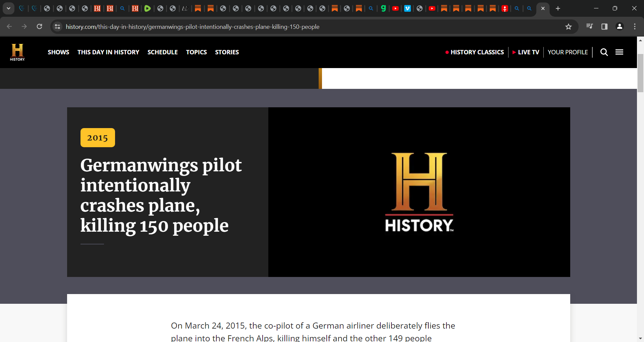Screen dimensions: 644x342
Task: Switch to the red torch icon tab
Action: 505,8
